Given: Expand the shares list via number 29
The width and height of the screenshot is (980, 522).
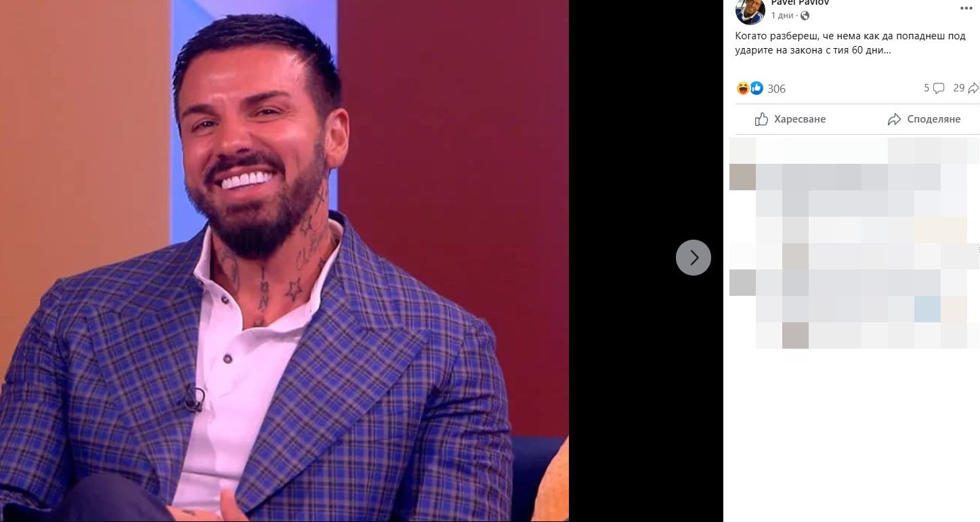Looking at the screenshot, I should (x=958, y=88).
